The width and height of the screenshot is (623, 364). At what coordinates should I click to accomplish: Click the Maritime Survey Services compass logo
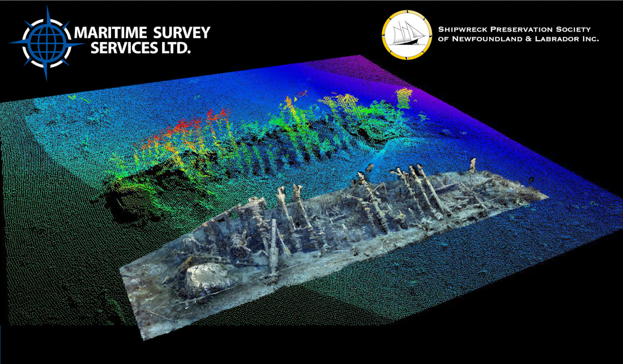[46, 43]
